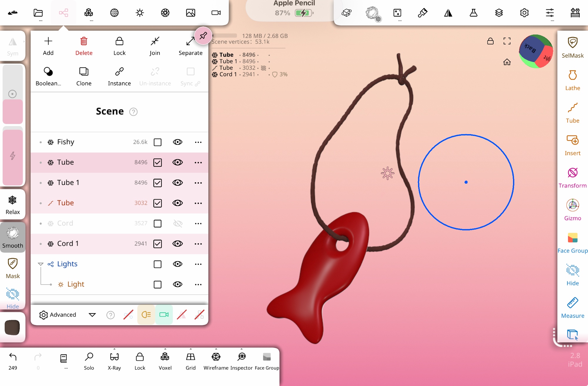The image size is (588, 386).
Task: Open the Boolean menu
Action: pos(48,76)
